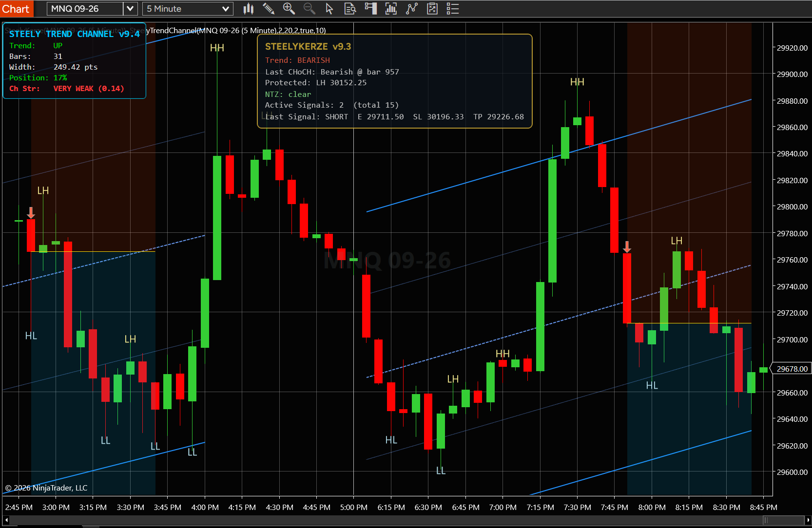Click the 5:00 PM time axis label
The height and width of the screenshot is (528, 812).
coord(354,507)
